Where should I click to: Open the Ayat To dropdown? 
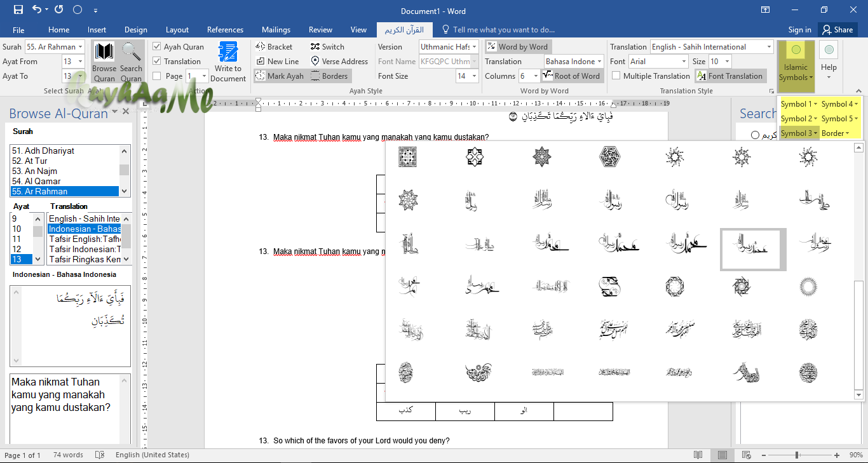point(80,76)
